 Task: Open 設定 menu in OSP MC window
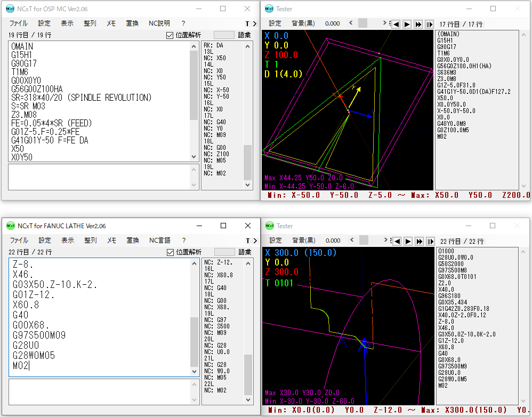pyautogui.click(x=44, y=23)
